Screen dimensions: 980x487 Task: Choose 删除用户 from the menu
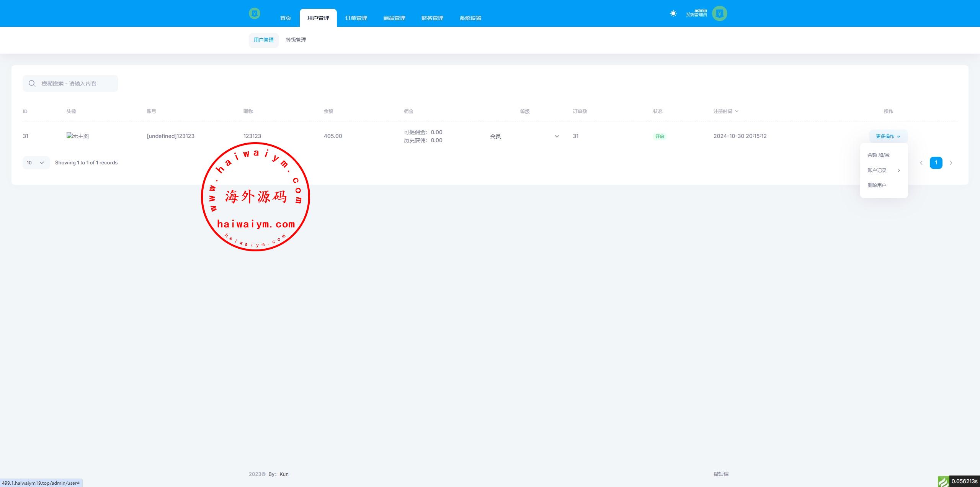pyautogui.click(x=877, y=185)
